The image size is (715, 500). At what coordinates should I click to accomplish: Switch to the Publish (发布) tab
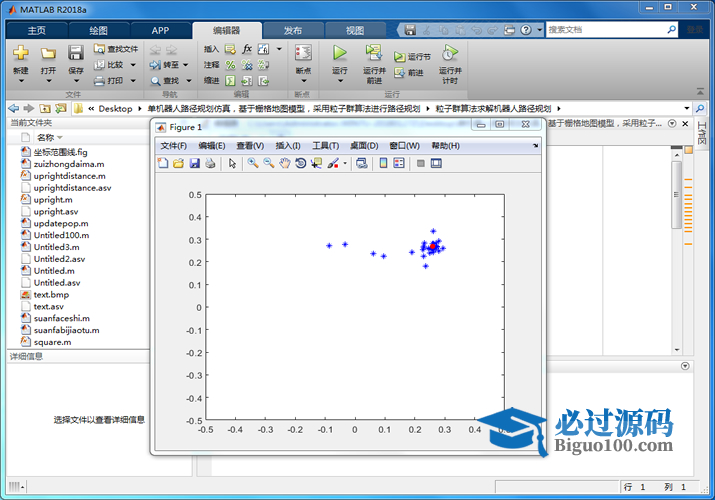[293, 31]
